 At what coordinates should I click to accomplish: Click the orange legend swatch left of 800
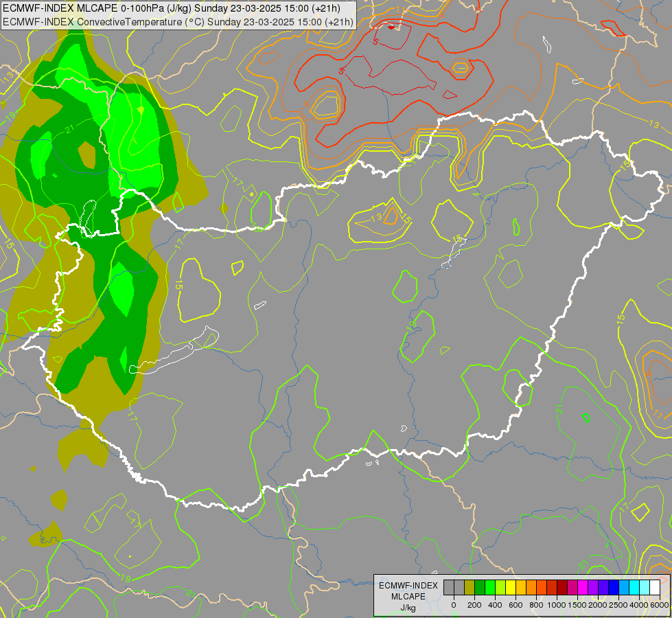pyautogui.click(x=531, y=587)
